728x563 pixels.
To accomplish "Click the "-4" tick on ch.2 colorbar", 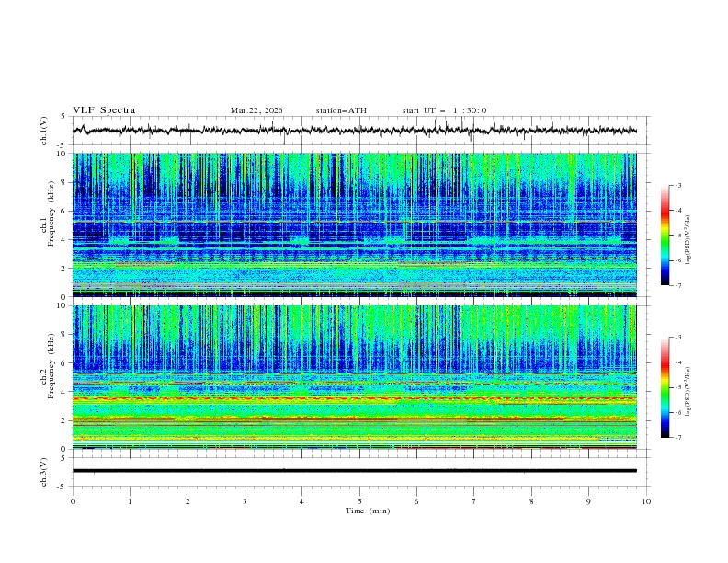I will click(x=678, y=362).
